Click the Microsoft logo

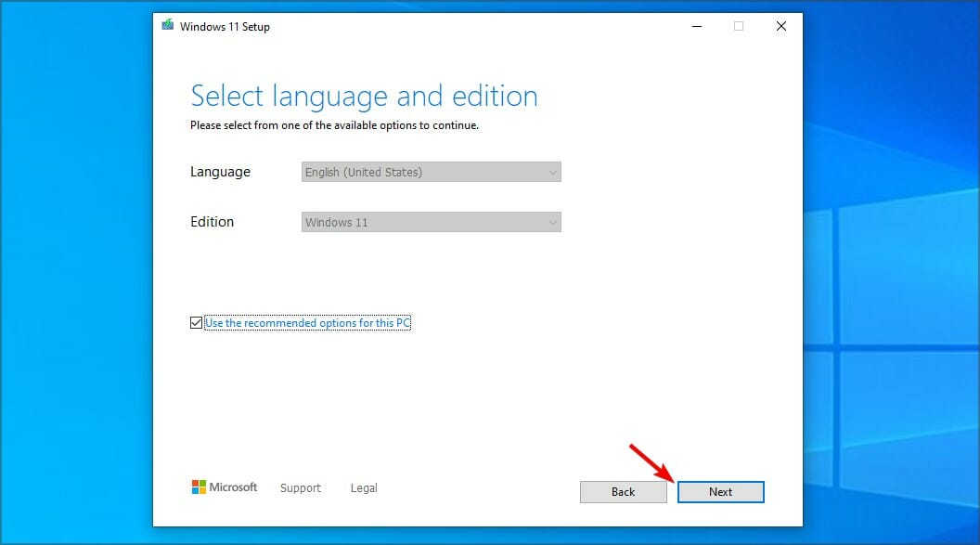tap(225, 487)
